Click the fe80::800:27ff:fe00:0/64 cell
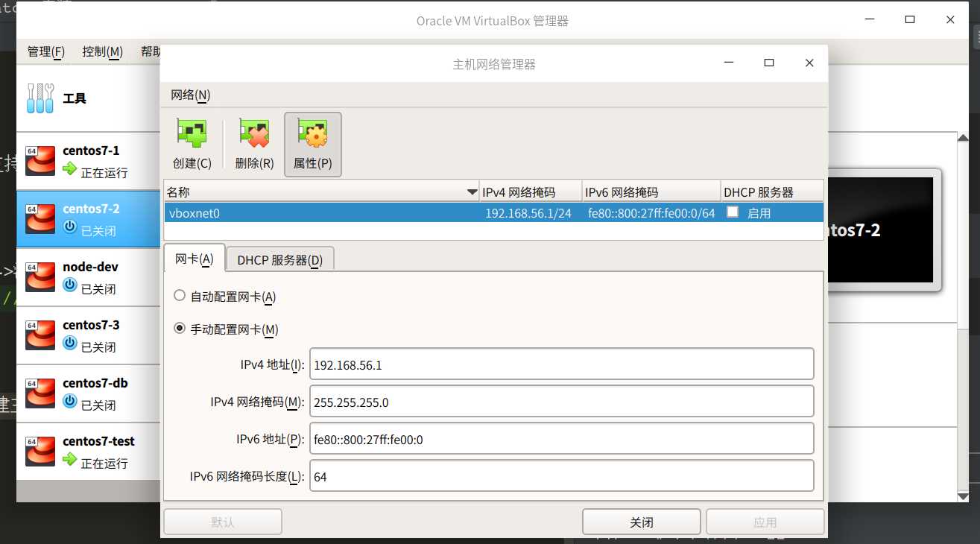The height and width of the screenshot is (544, 980). point(651,213)
